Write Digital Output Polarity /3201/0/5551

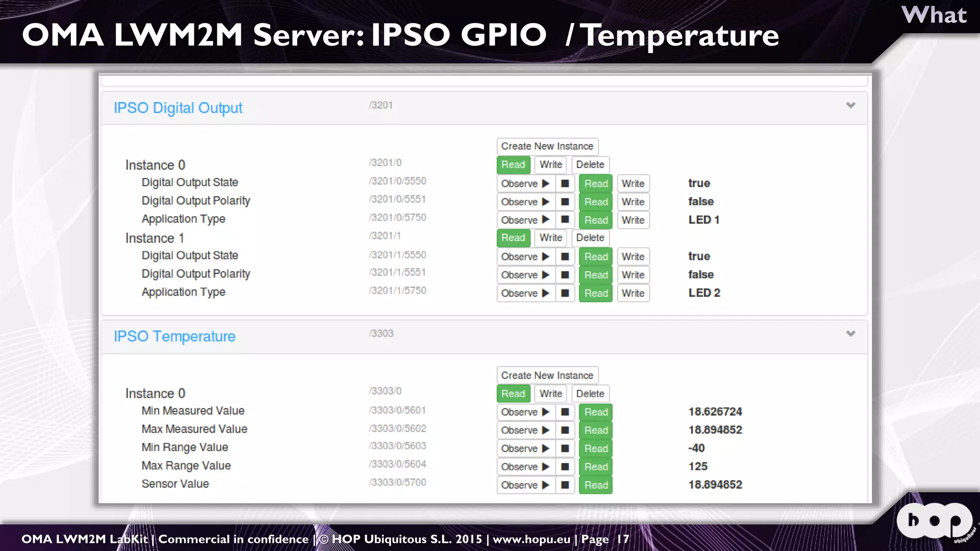[633, 202]
